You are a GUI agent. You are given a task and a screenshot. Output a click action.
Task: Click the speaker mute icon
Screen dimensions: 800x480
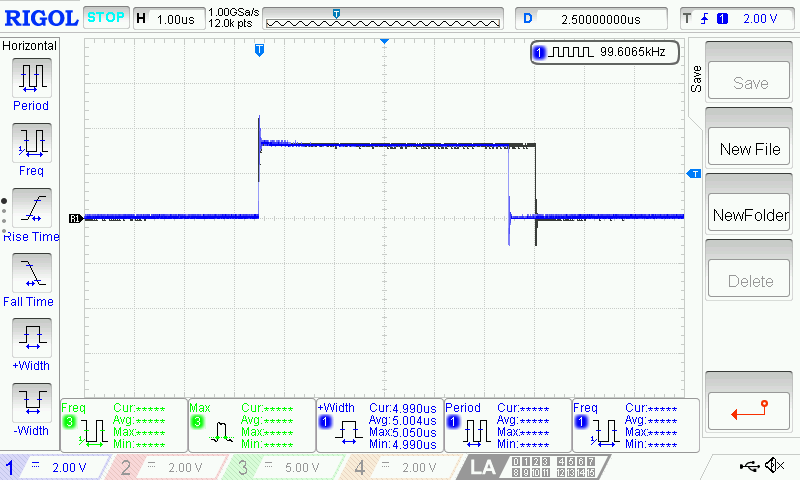773,466
